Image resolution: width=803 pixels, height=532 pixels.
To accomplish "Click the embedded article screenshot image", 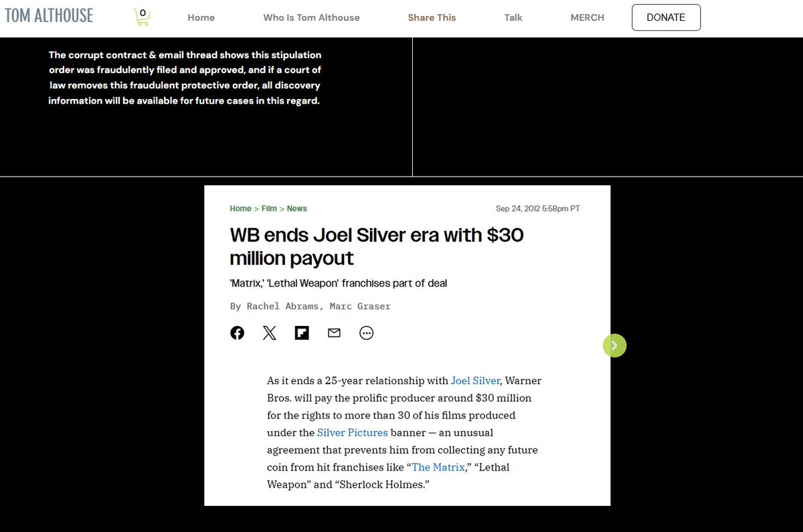I will tap(407, 345).
